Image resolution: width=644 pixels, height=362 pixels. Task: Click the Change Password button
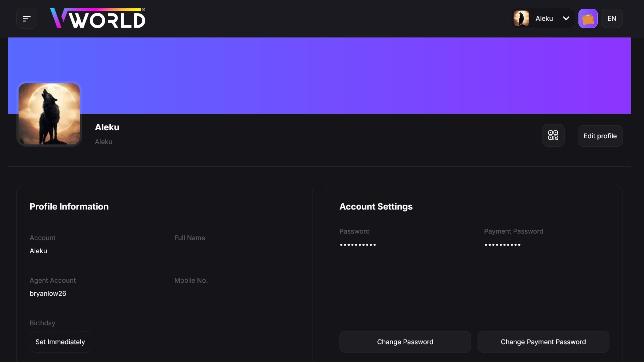405,342
